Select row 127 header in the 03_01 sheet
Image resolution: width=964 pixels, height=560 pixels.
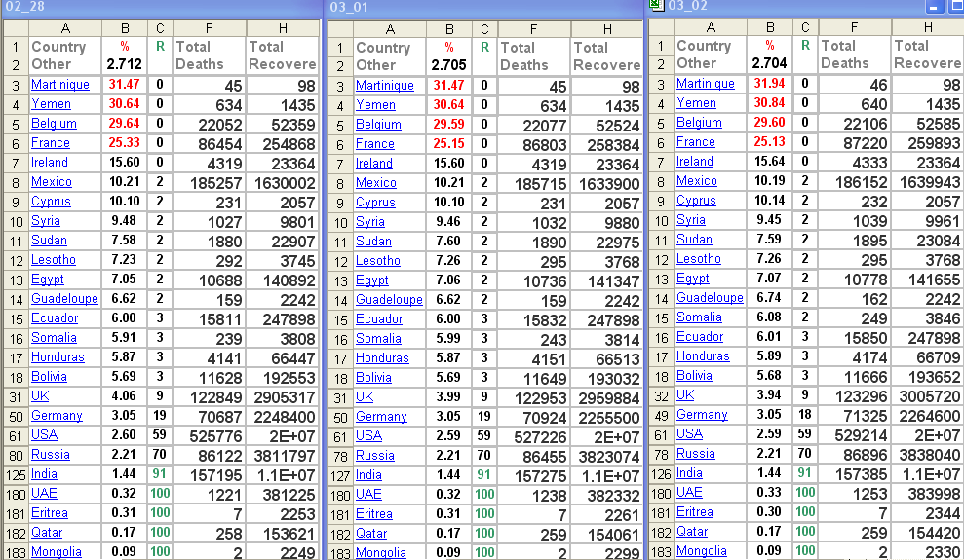click(x=340, y=476)
